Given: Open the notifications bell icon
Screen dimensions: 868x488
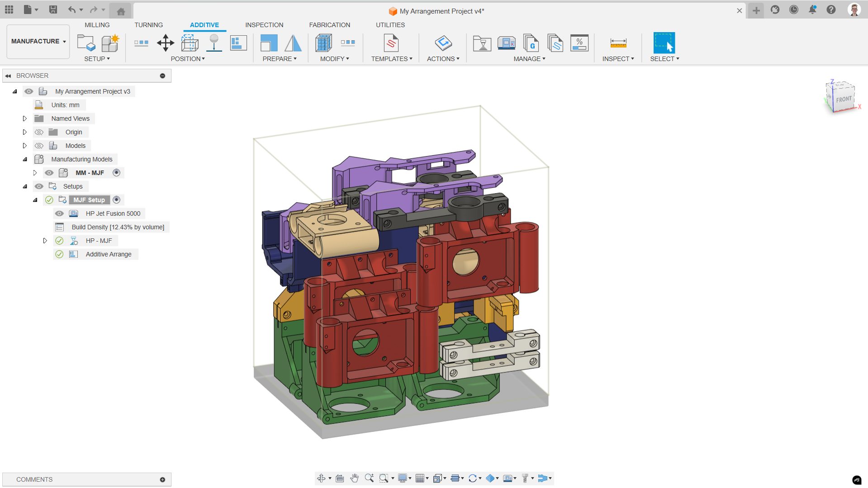Looking at the screenshot, I should 812,9.
